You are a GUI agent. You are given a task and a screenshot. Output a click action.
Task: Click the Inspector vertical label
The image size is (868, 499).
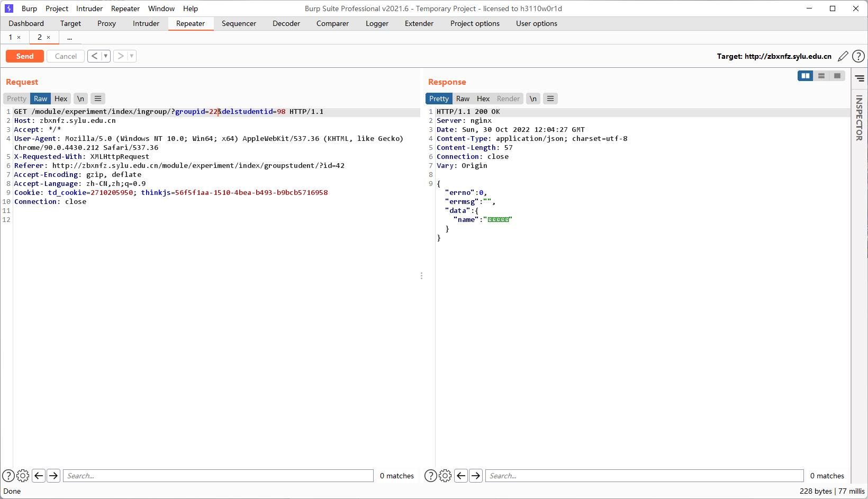click(859, 118)
